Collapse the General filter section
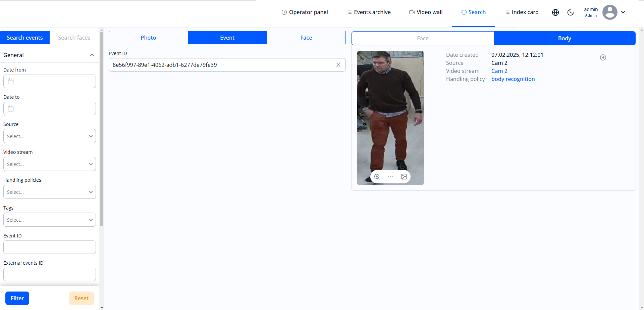 92,55
